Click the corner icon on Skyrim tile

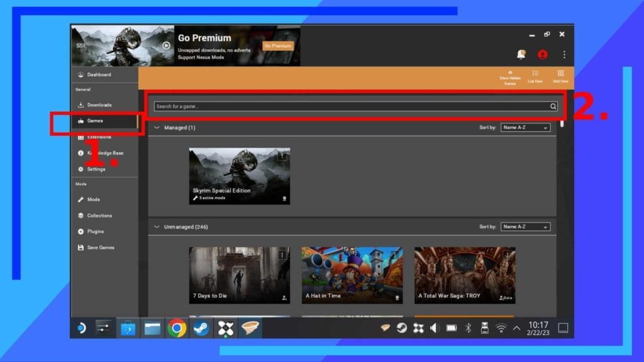pos(284,199)
